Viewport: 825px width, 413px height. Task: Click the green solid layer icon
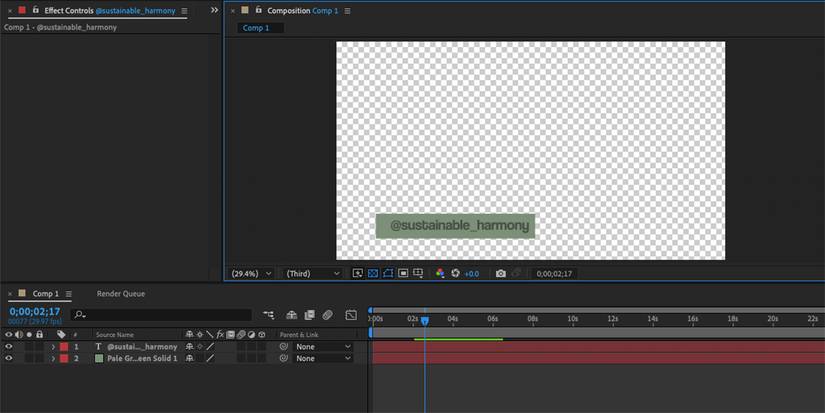click(x=99, y=358)
